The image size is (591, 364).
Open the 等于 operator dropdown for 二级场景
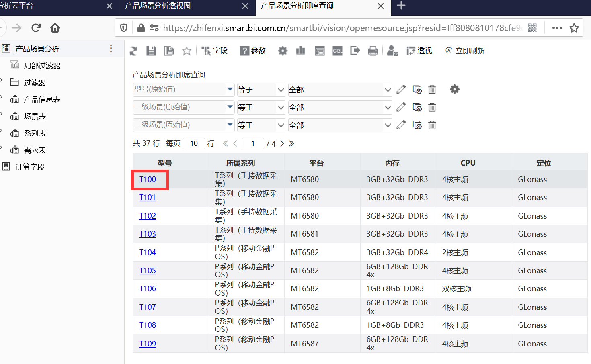tap(261, 125)
